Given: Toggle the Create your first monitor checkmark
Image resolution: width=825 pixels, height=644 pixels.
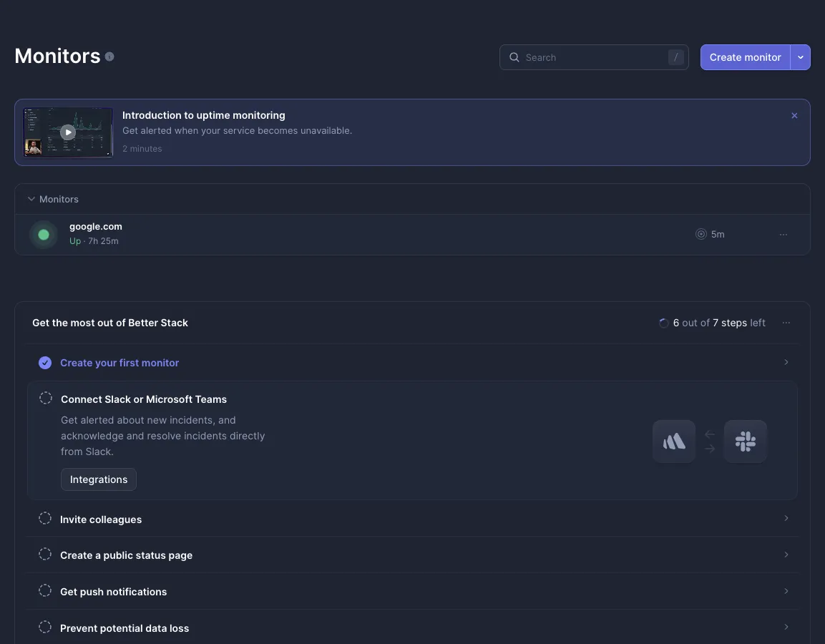Looking at the screenshot, I should [45, 363].
